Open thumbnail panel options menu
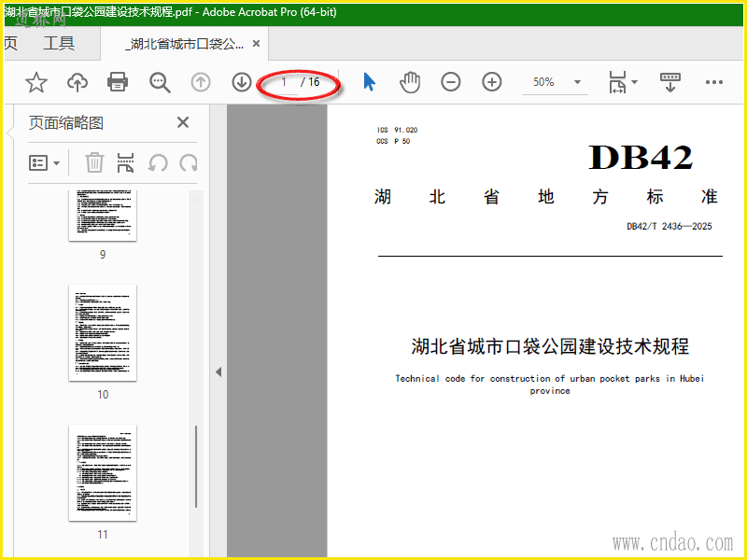Screen dimensions: 747x560 (44, 162)
